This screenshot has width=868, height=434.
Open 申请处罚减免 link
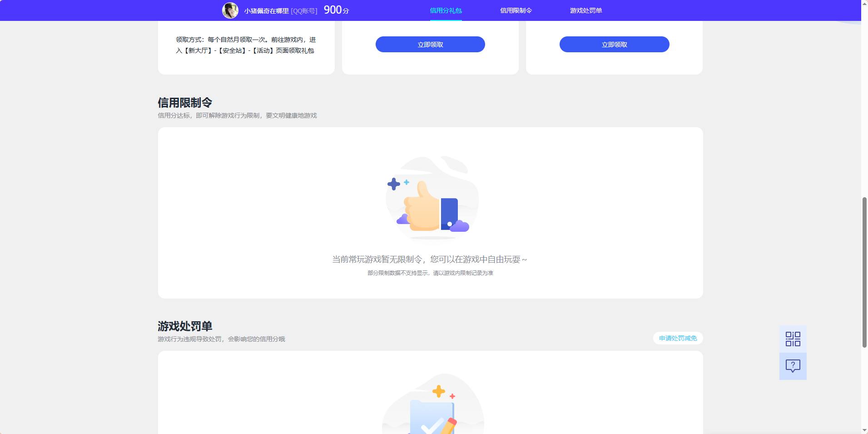[x=678, y=338]
